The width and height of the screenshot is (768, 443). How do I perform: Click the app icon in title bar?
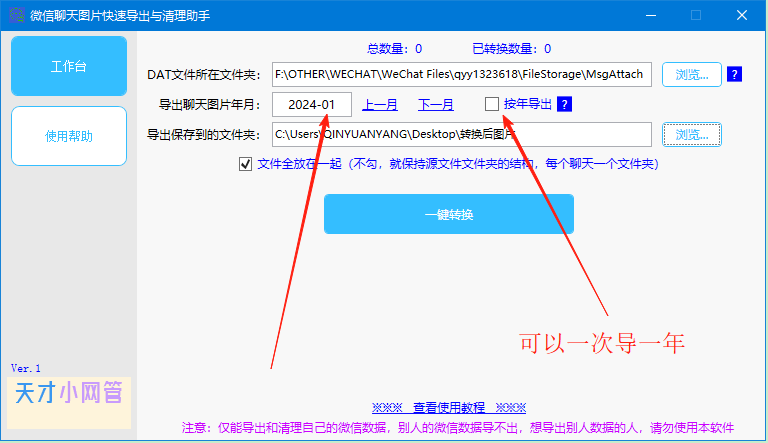(16, 15)
